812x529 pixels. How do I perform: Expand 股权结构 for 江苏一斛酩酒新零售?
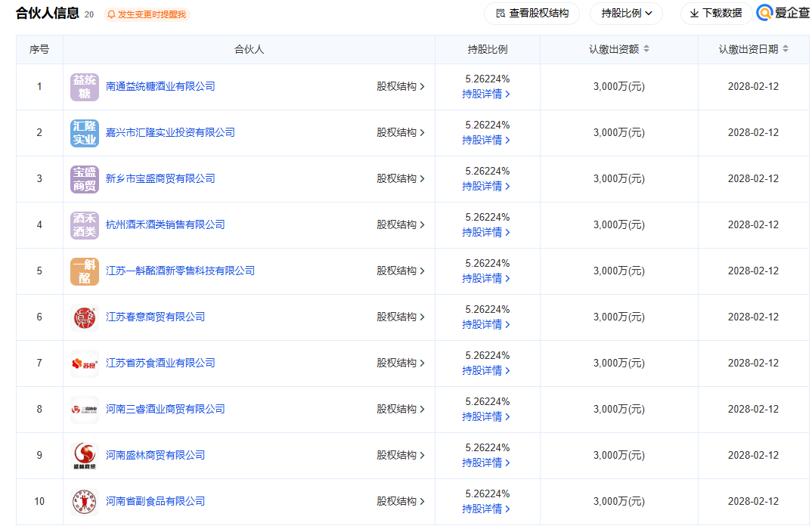[x=401, y=271]
